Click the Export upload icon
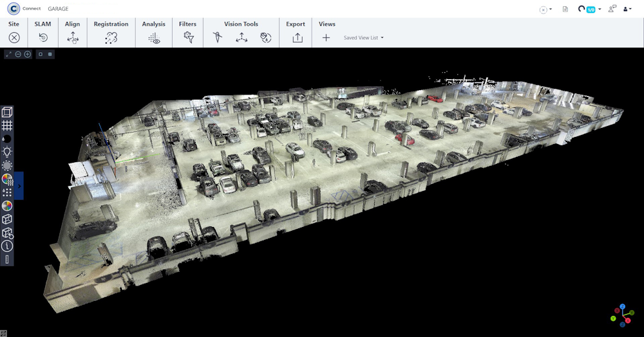Screen dimensions: 644x337 [x=297, y=38]
